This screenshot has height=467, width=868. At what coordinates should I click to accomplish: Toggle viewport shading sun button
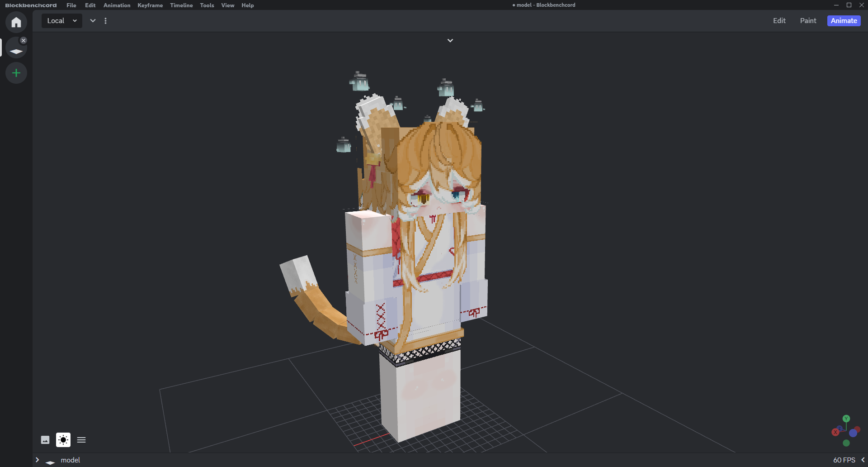[x=63, y=440]
